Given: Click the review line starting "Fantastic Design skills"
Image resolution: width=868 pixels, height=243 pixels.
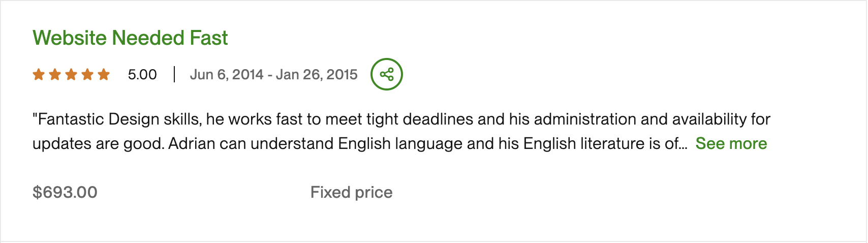Looking at the screenshot, I should [x=401, y=119].
